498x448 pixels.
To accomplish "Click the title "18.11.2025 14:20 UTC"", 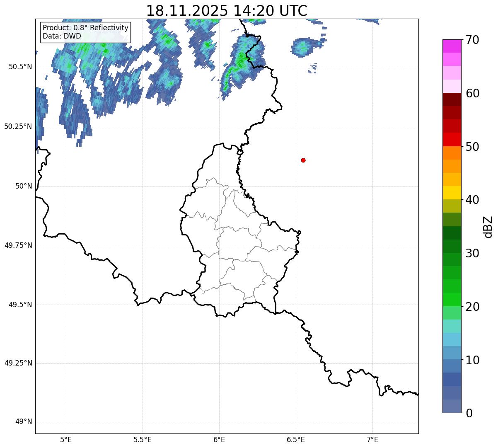I will tap(227, 10).
